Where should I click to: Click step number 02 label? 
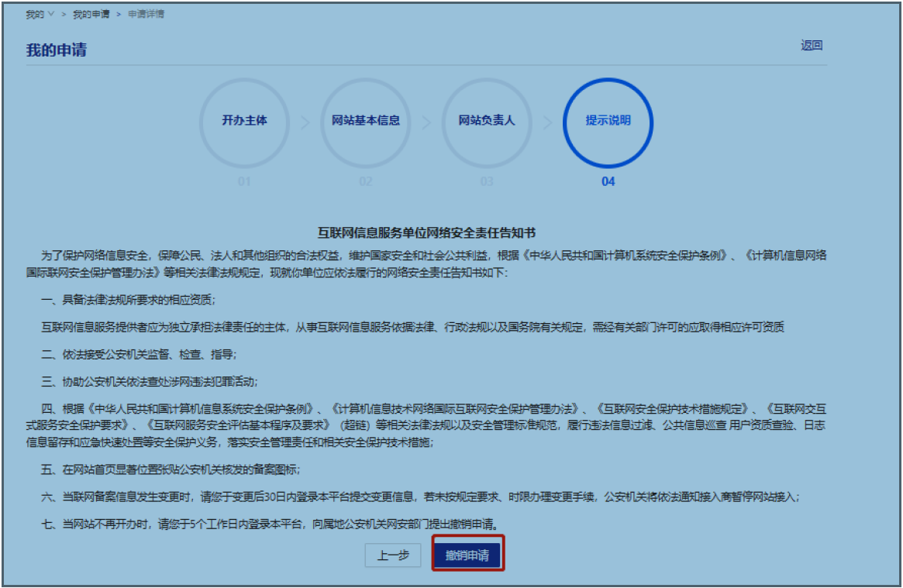tap(365, 181)
